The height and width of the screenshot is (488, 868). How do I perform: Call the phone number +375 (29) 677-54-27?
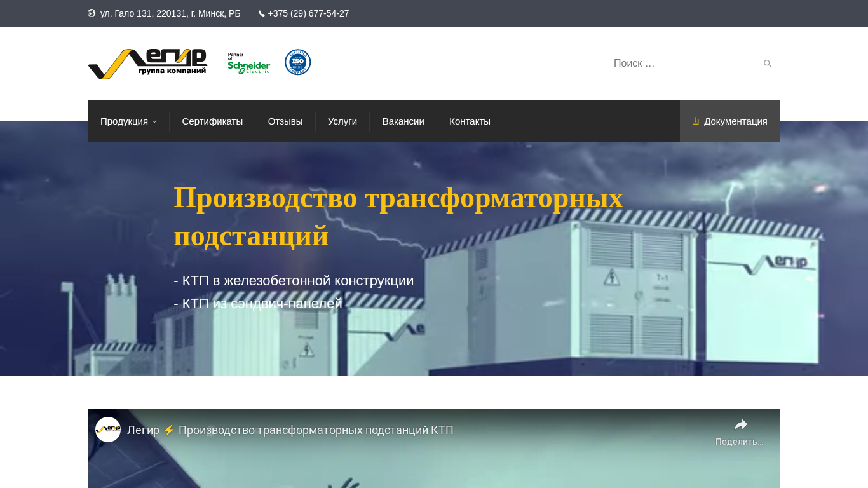tap(308, 13)
